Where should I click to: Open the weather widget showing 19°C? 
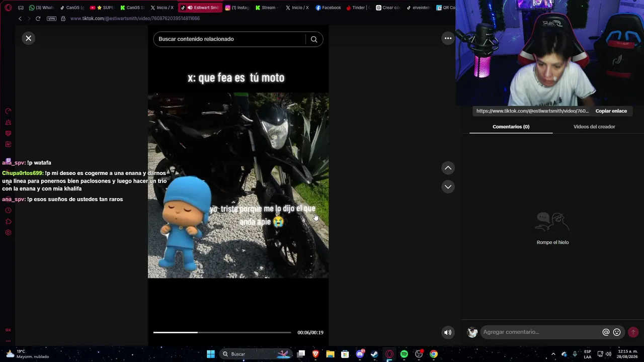pos(28,354)
